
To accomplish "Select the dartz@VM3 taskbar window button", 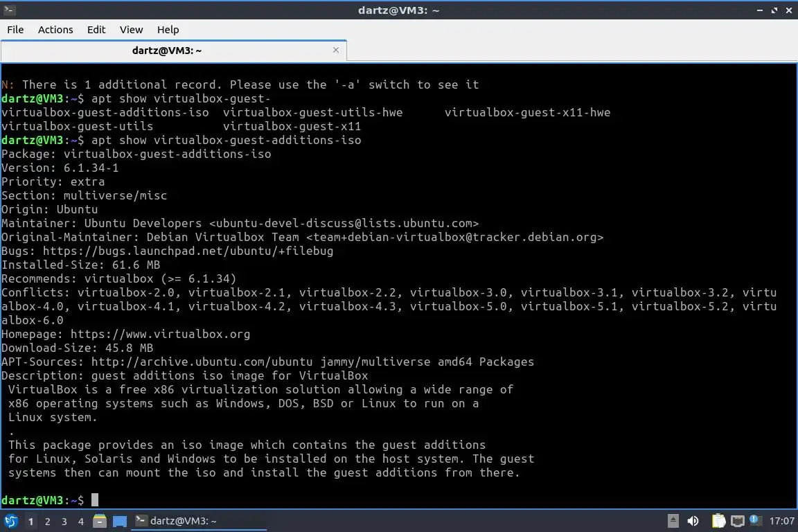I will (x=199, y=521).
